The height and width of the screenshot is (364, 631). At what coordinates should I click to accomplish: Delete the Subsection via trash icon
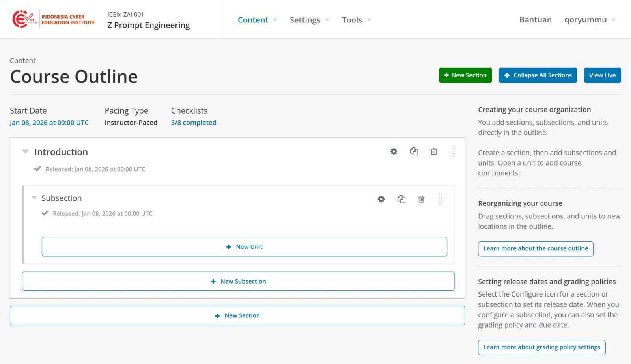(421, 199)
